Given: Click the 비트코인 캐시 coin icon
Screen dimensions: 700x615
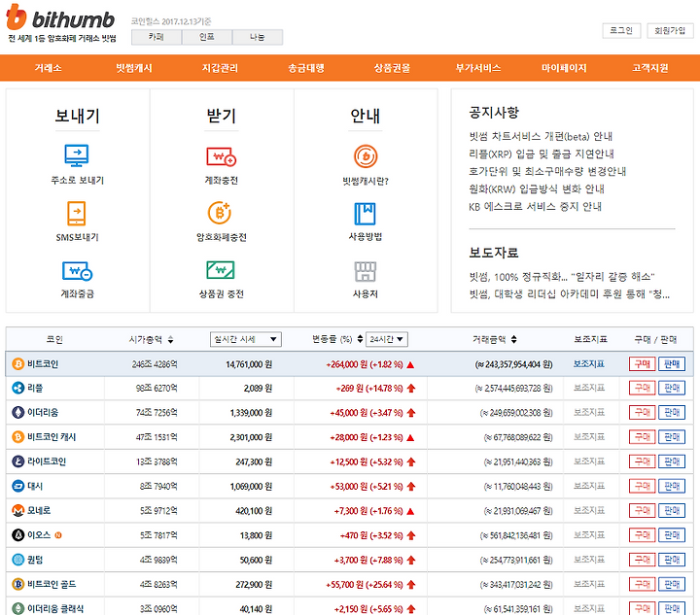Looking at the screenshot, I should (x=17, y=437).
